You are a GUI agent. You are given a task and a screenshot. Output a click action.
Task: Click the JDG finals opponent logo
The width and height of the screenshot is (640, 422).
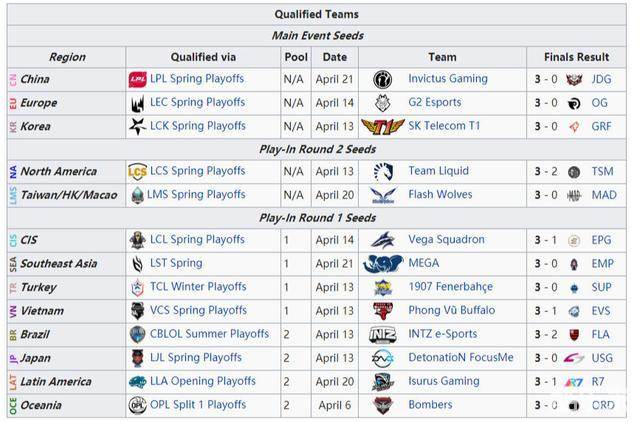click(x=574, y=79)
